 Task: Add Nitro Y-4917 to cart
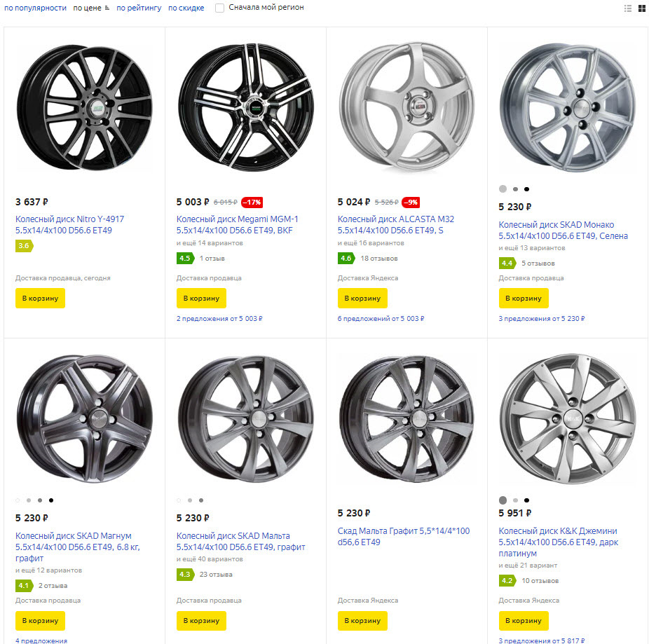coord(40,298)
